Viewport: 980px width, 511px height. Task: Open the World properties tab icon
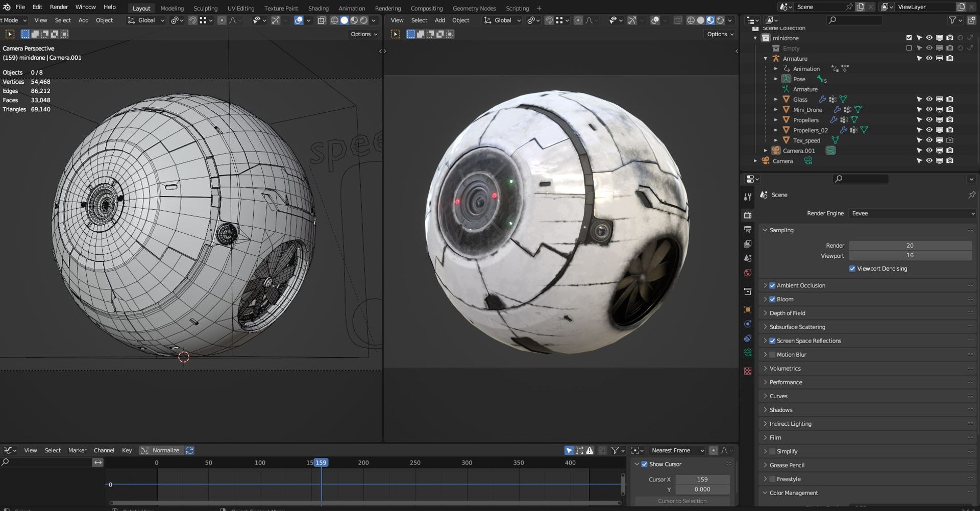[x=748, y=273]
